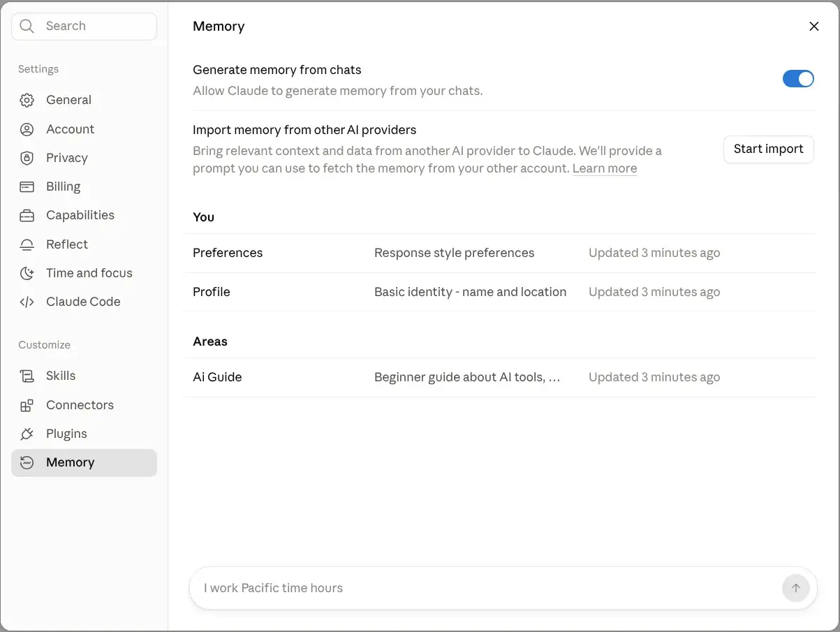The height and width of the screenshot is (632, 840).
Task: Click the 'Memory' page title
Action: [219, 27]
